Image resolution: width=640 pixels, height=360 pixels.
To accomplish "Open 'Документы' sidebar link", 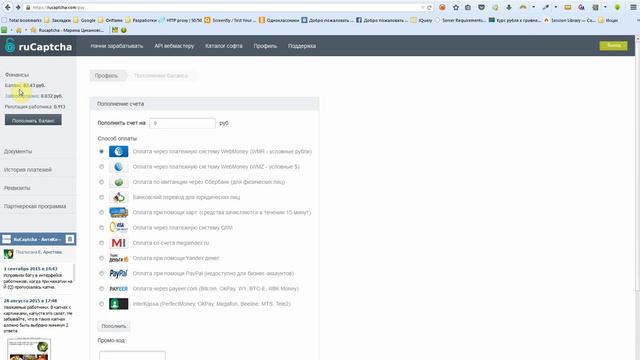I will tap(18, 151).
